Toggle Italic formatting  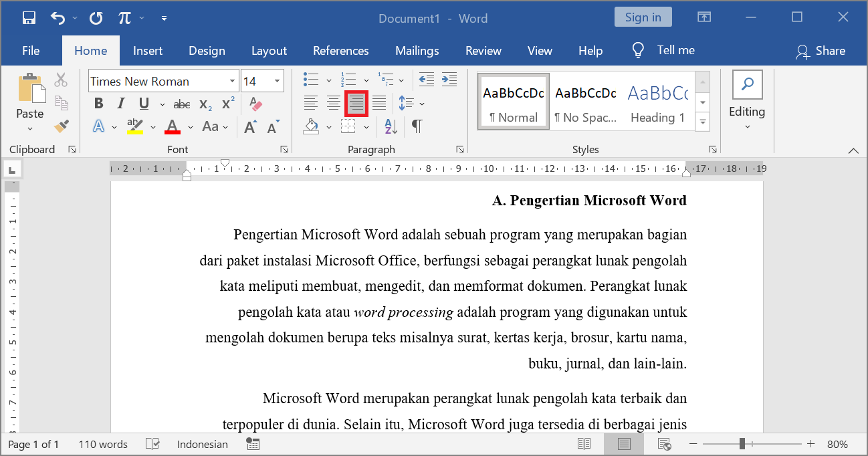click(x=121, y=104)
